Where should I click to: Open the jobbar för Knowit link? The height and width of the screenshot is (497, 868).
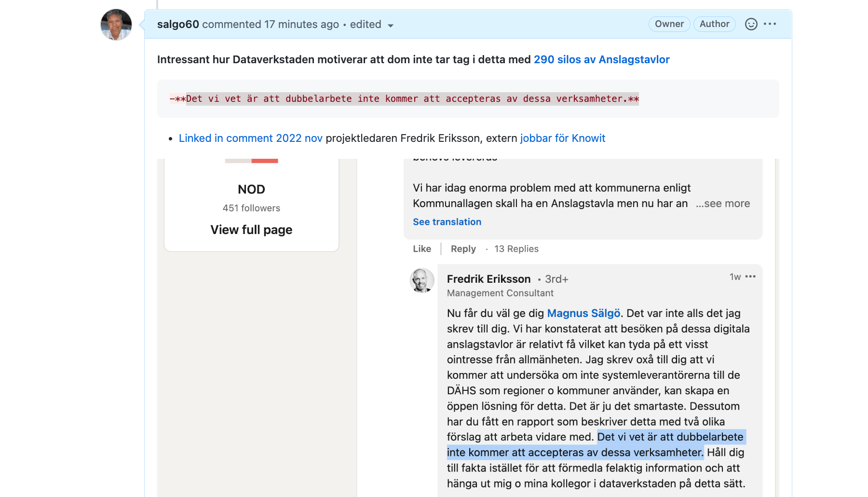(x=562, y=138)
